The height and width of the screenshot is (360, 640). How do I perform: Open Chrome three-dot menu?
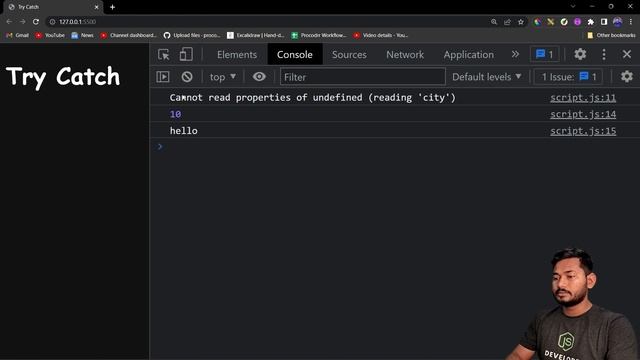pos(631,22)
